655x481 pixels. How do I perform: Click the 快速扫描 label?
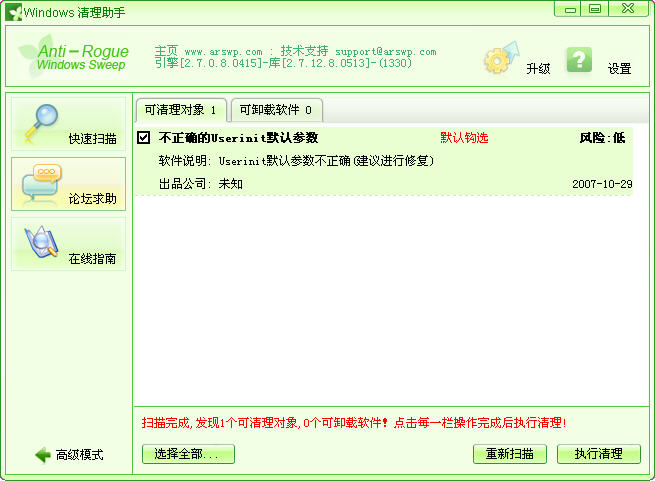click(92, 138)
